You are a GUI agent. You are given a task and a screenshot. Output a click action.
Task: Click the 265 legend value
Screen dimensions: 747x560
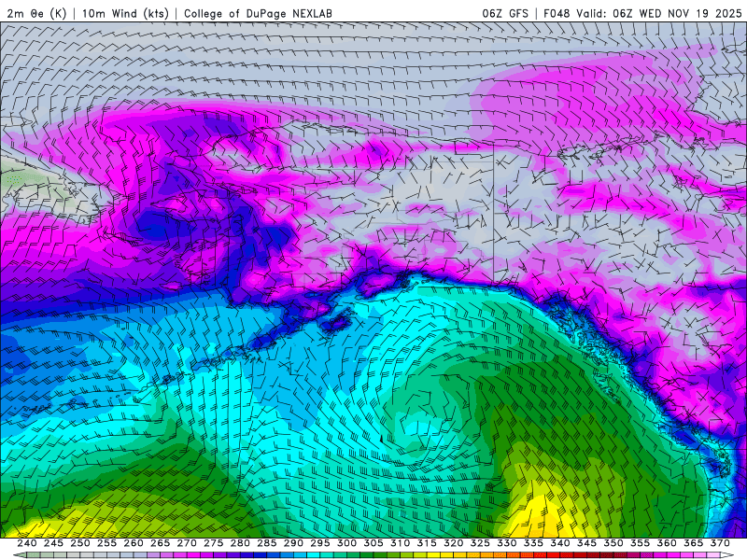[x=160, y=543]
